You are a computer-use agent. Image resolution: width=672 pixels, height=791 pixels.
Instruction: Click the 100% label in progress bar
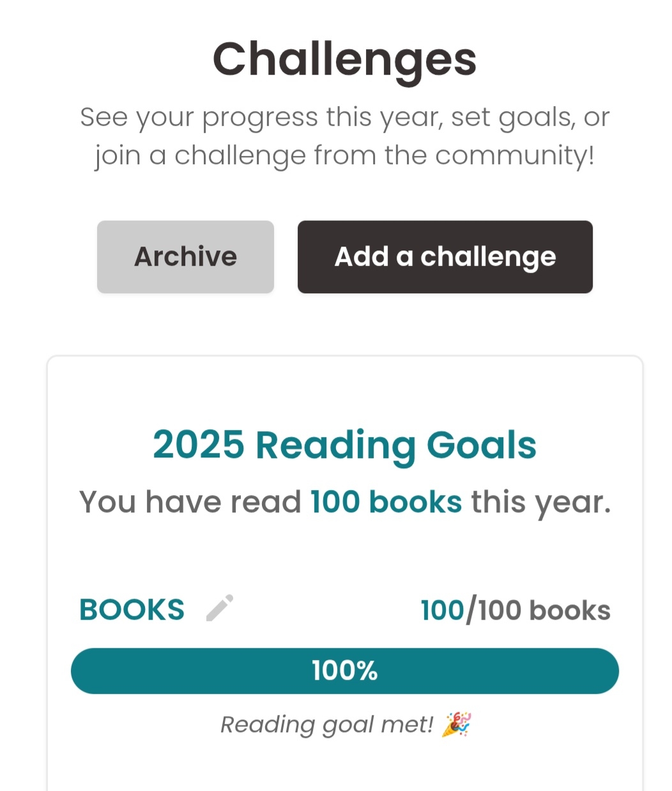344,671
